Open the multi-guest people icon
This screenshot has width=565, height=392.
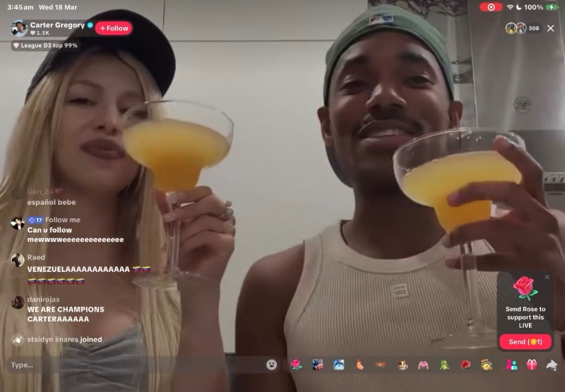[511, 365]
